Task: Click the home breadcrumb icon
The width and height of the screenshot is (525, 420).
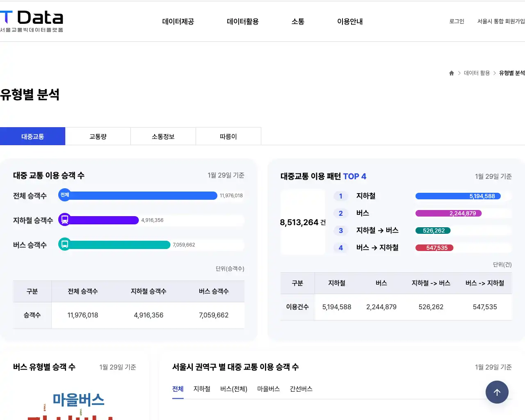Action: point(452,73)
